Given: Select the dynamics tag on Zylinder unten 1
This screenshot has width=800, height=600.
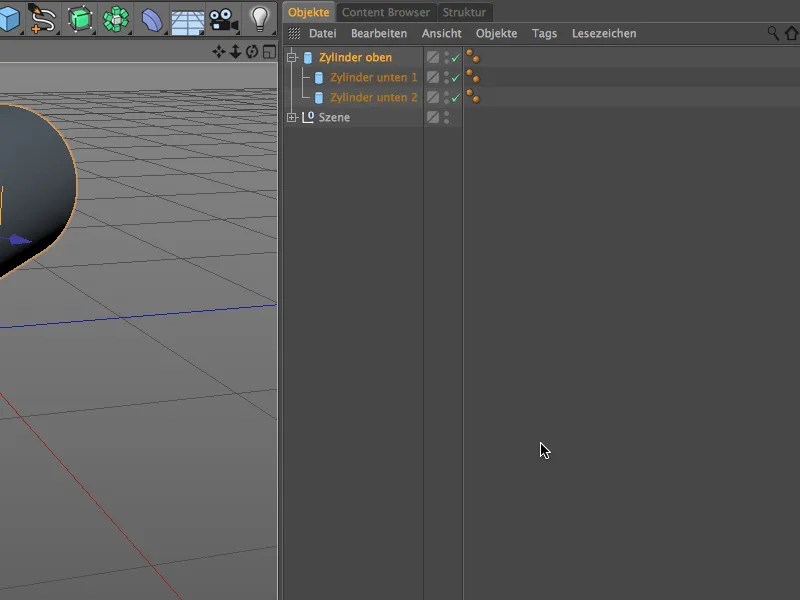Looking at the screenshot, I should tap(473, 77).
